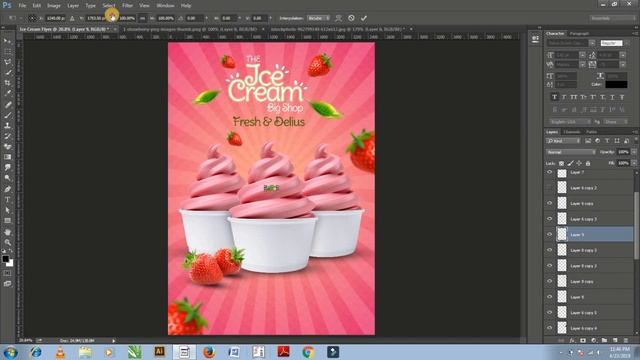Image resolution: width=640 pixels, height=360 pixels.
Task: Select the Rectangular Marquee tool
Action: [7, 52]
